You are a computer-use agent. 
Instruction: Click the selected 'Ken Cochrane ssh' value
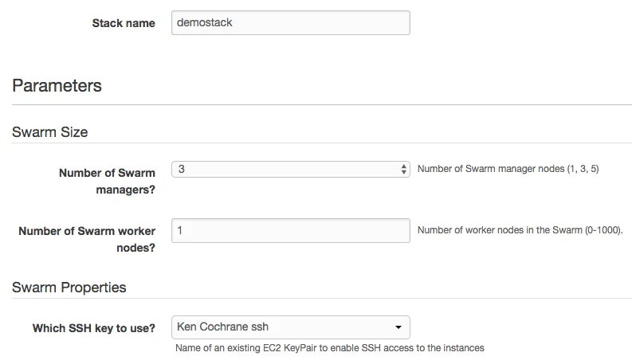222,327
